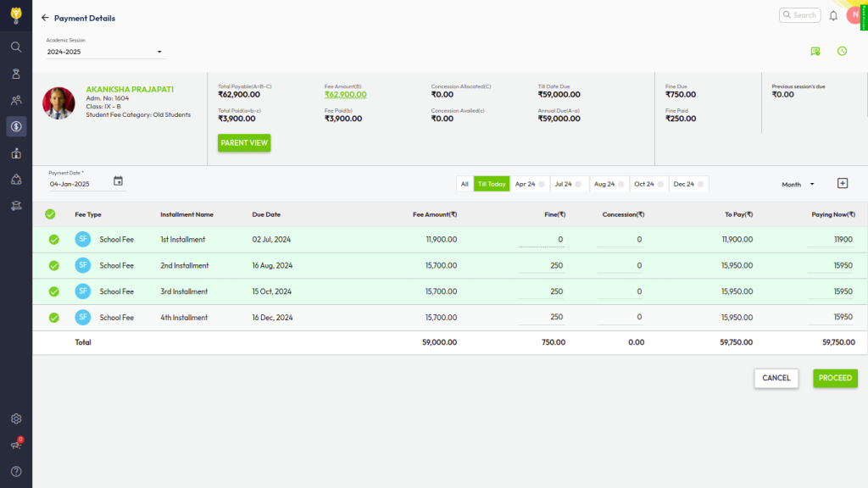Viewport: 868px width, 488px height.
Task: Uncheck the 4th Installment row checkbox
Action: (x=53, y=318)
